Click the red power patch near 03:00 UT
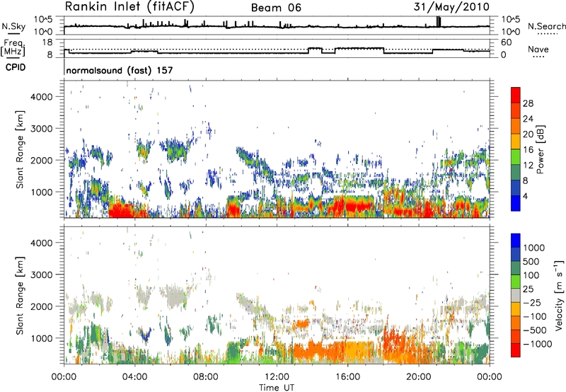Image resolution: width=566 pixels, height=392 pixels. [x=123, y=210]
